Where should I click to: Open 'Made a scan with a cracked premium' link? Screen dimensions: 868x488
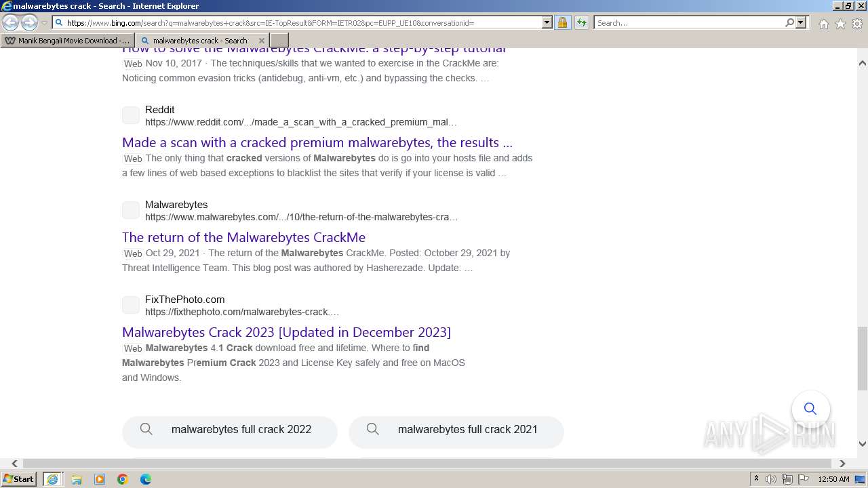[x=317, y=142]
